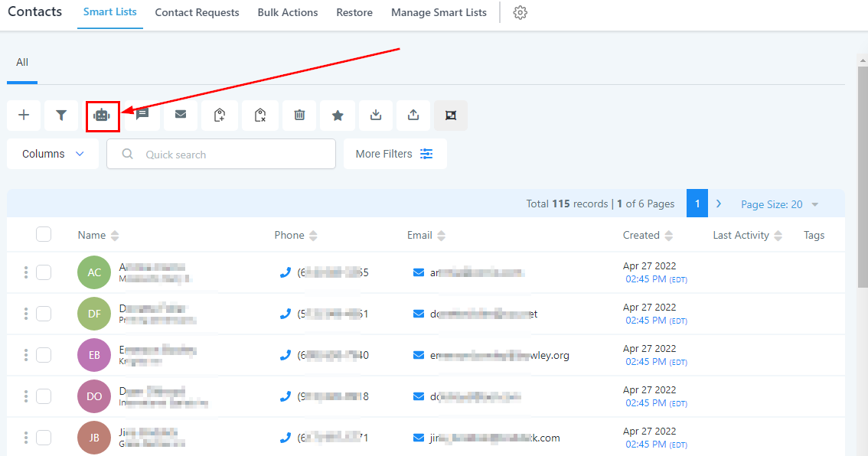Open the funnel filter icon

61,116
